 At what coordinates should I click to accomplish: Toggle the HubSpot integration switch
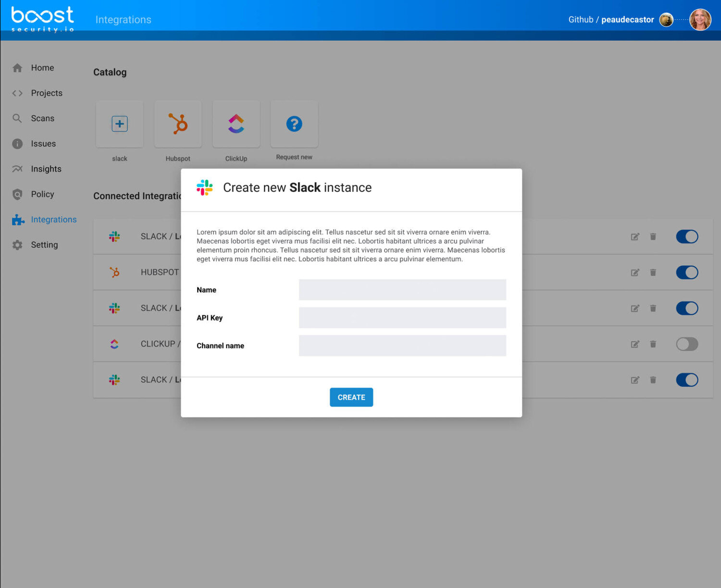point(687,272)
